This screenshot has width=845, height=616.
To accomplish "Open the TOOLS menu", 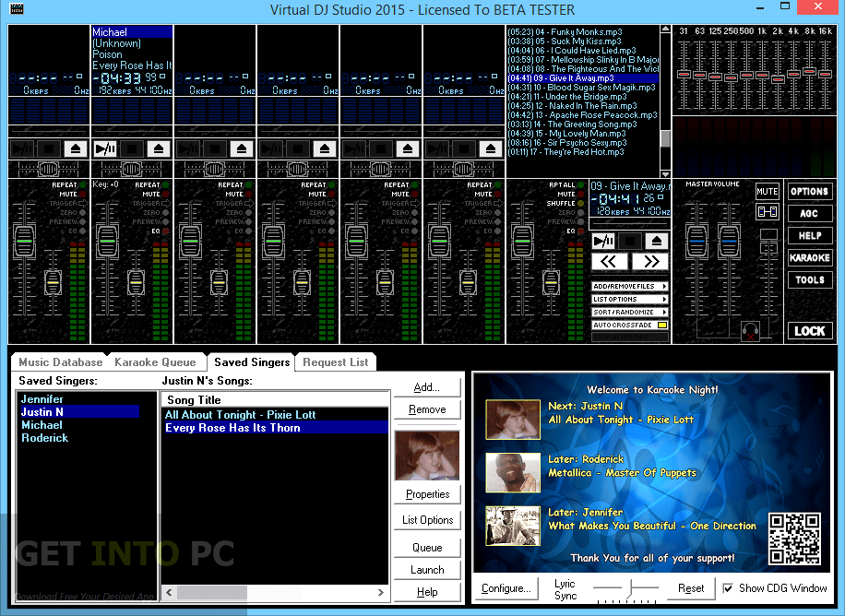I will click(809, 279).
